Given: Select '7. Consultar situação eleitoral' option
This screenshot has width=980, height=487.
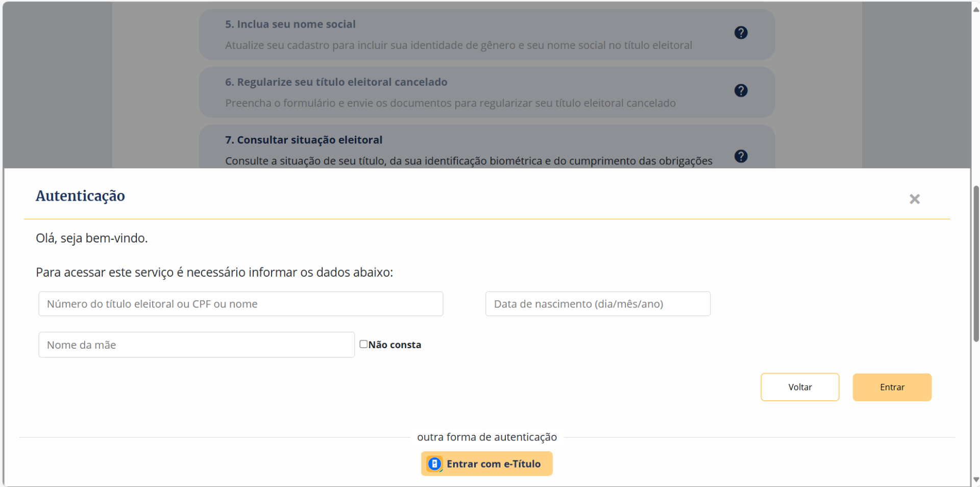Looking at the screenshot, I should (303, 140).
